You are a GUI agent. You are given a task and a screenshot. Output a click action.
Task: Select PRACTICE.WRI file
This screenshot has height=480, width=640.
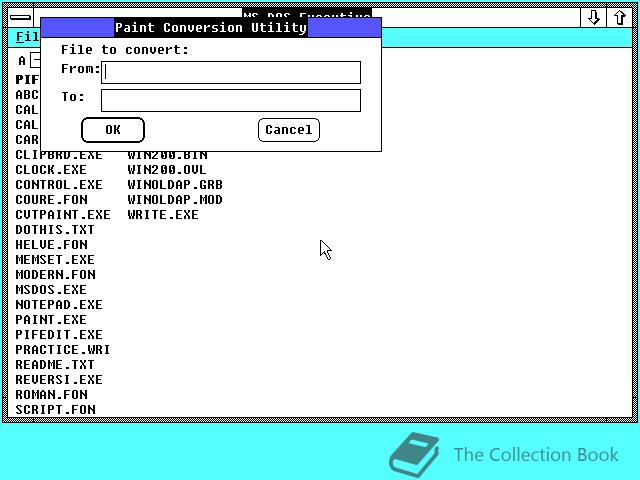tap(62, 350)
